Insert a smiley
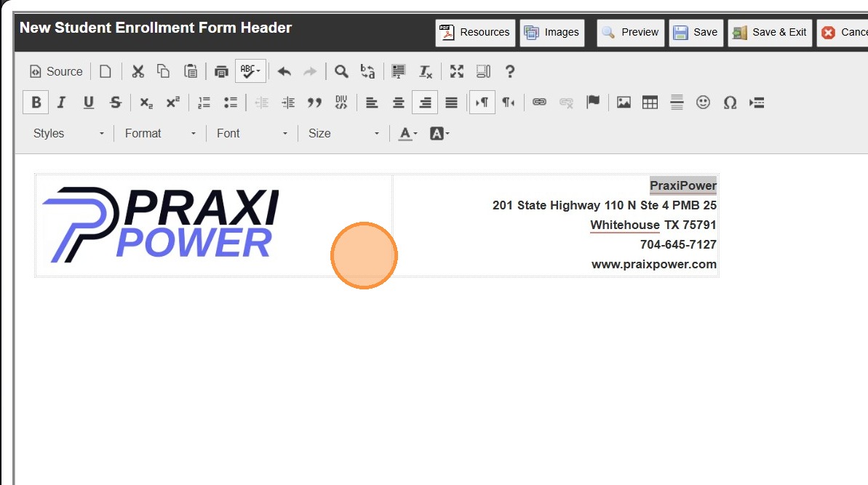 pyautogui.click(x=703, y=103)
